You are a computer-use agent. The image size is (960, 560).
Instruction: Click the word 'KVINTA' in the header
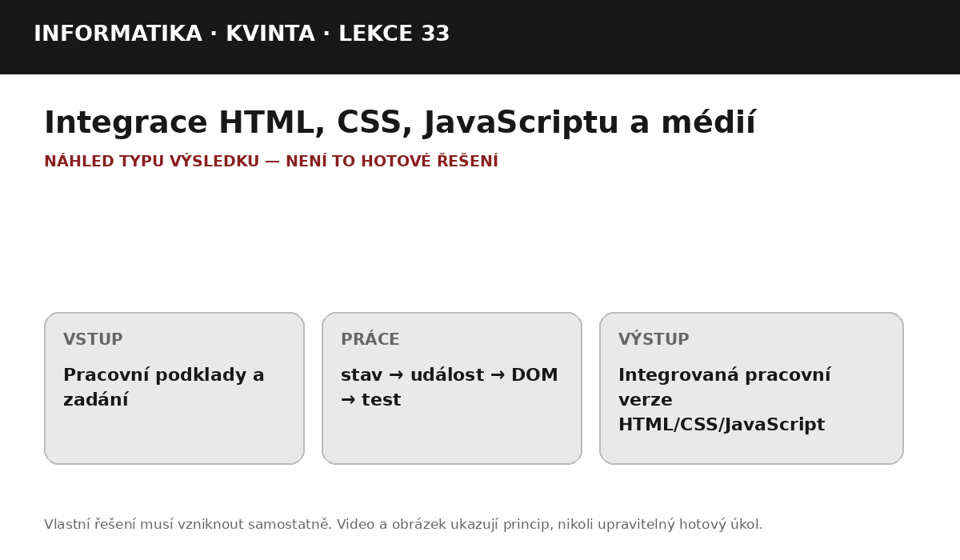[x=270, y=34]
